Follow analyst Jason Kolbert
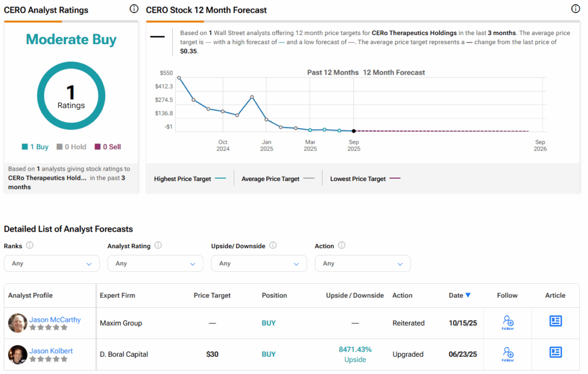Screen dimensions: 588x374 point(507,354)
